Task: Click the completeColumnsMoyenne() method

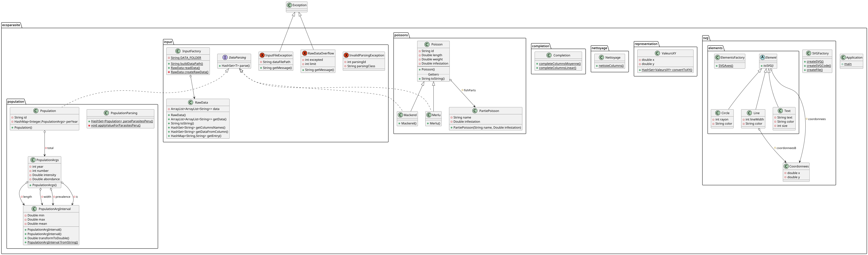Action: [560, 64]
